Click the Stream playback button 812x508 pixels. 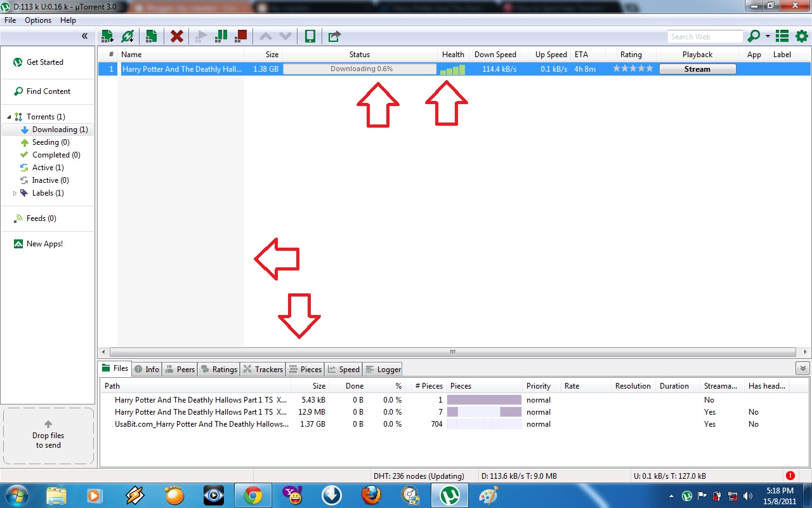click(697, 69)
